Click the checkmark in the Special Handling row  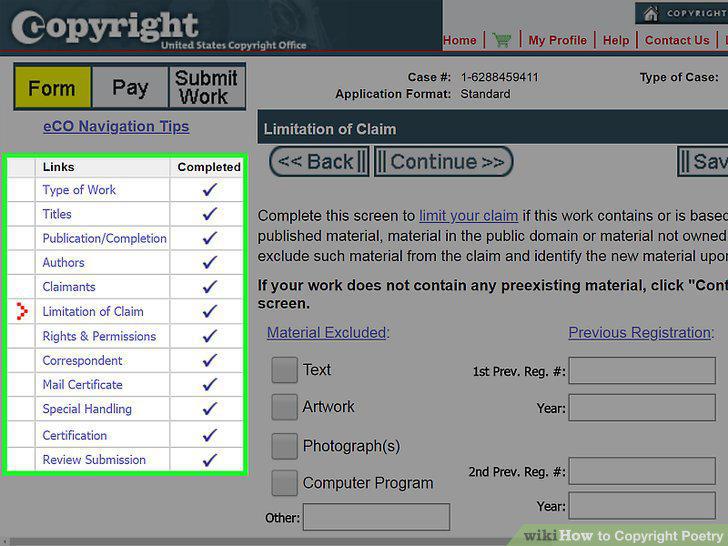209,409
